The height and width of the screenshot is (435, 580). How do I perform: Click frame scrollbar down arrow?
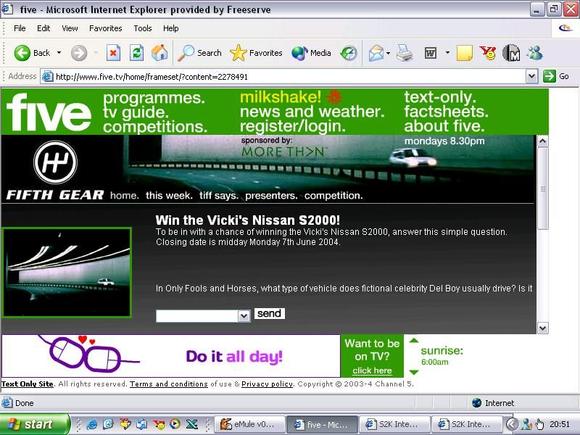click(x=542, y=328)
